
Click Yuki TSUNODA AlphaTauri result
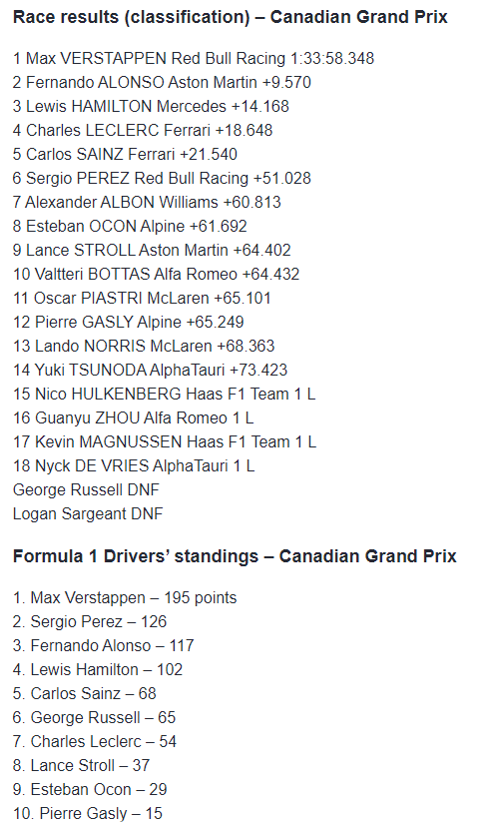click(x=150, y=370)
